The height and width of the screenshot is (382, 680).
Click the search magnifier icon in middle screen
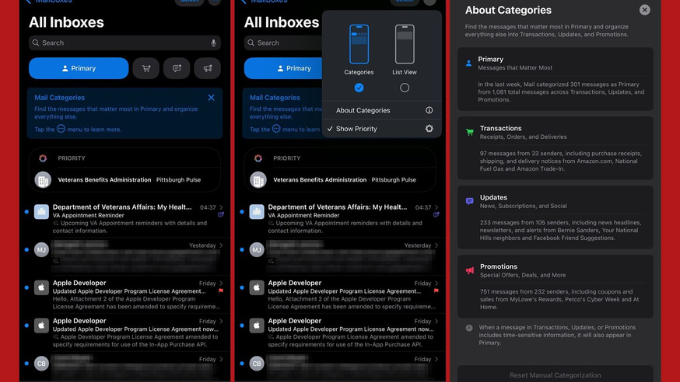[x=251, y=43]
